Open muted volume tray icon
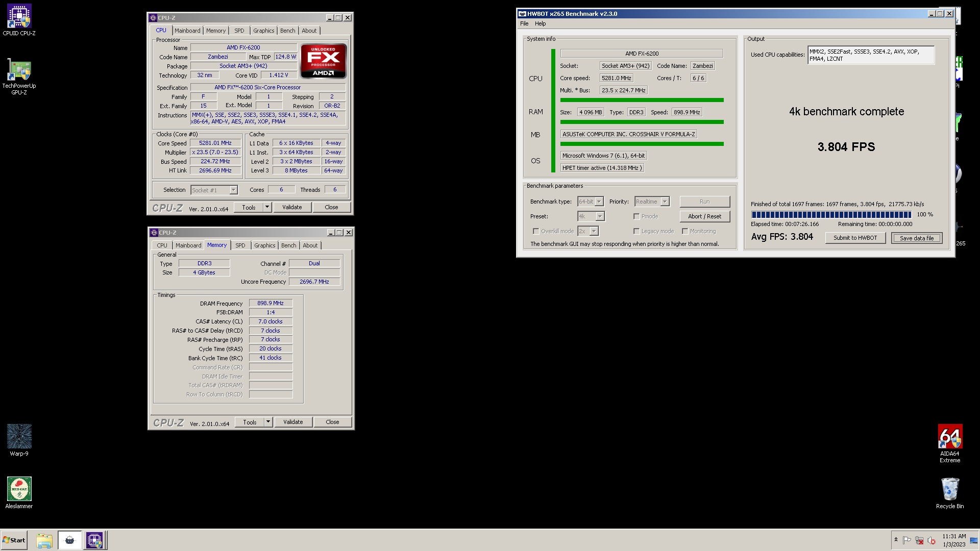This screenshot has height=551, width=980. 932,540
